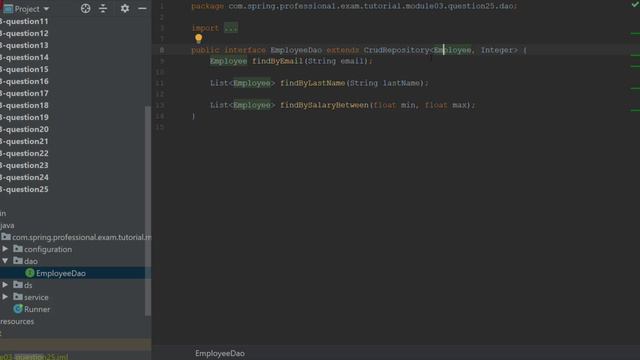Select the question20 module
This screenshot has width=640, height=360.
coord(24,129)
